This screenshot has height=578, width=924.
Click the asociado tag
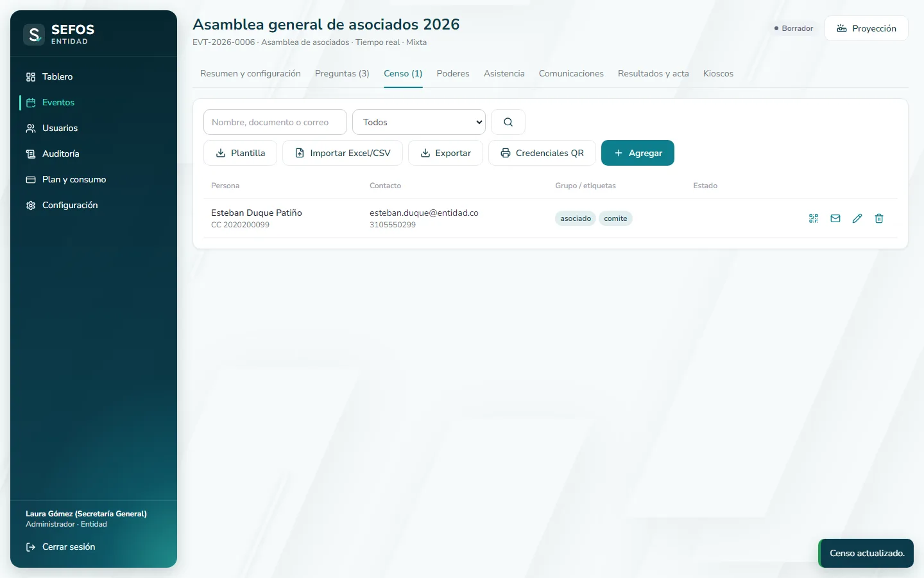point(576,218)
